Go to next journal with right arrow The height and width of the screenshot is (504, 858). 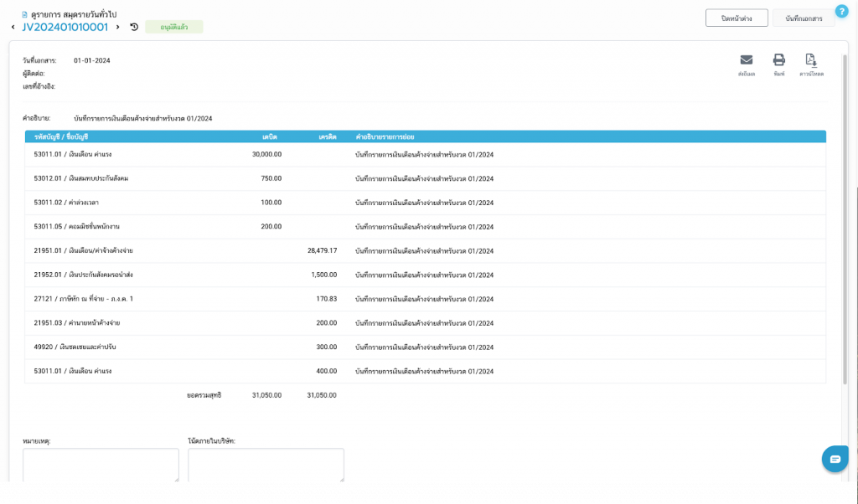click(118, 28)
